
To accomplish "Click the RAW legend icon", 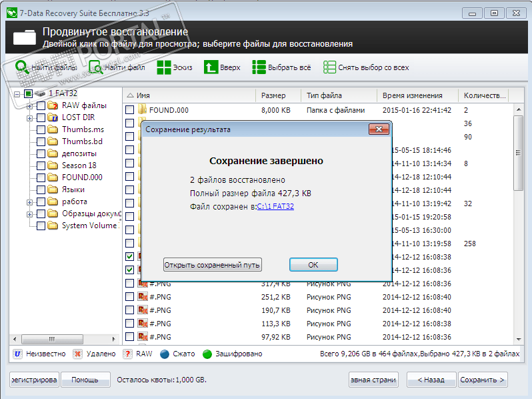I will (x=127, y=354).
